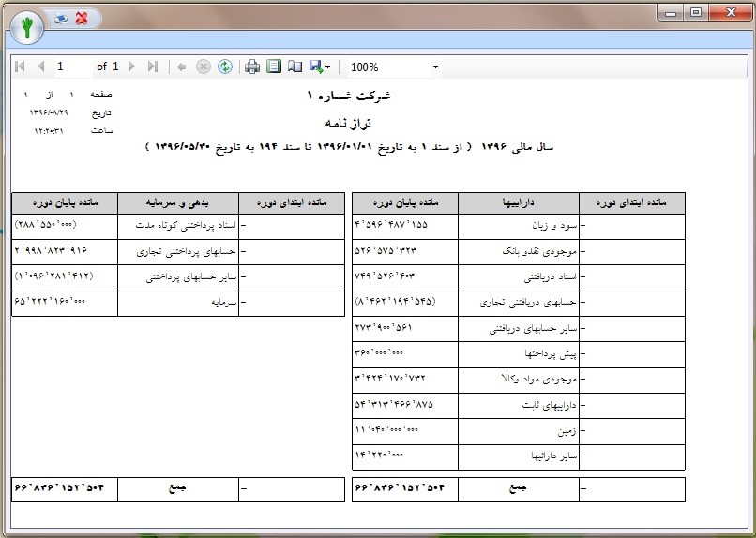Toggle print layout view icon

pyautogui.click(x=274, y=67)
